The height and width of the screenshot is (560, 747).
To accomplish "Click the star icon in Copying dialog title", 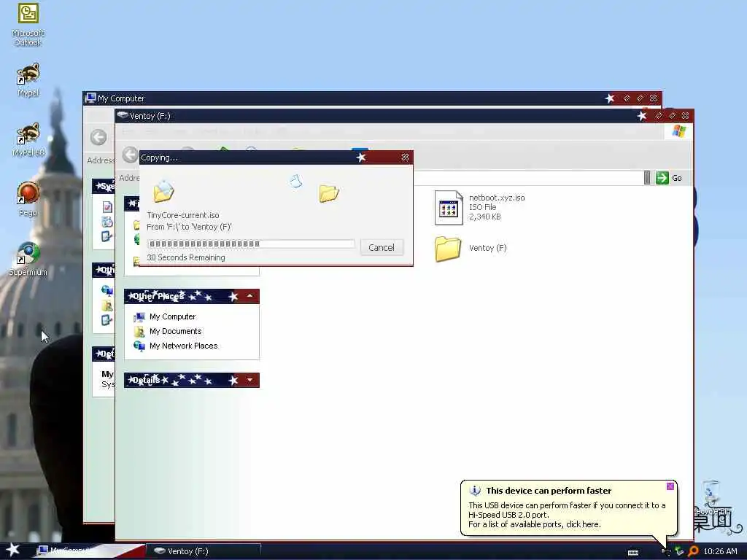I will tap(361, 157).
